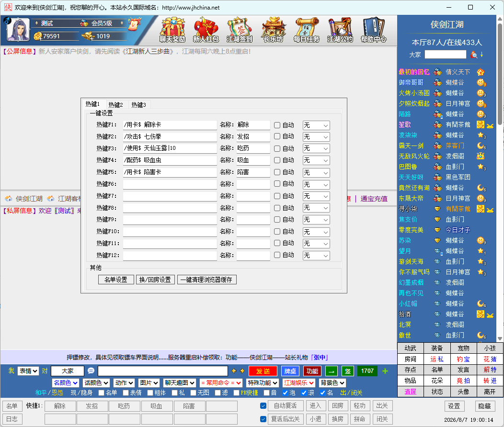Click the 名单设置 button
The image size is (504, 427).
click(x=116, y=280)
